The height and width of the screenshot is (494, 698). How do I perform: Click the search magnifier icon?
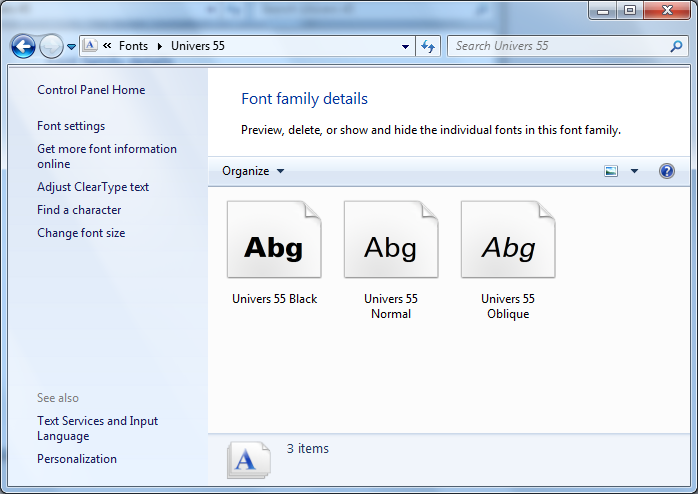coord(676,46)
